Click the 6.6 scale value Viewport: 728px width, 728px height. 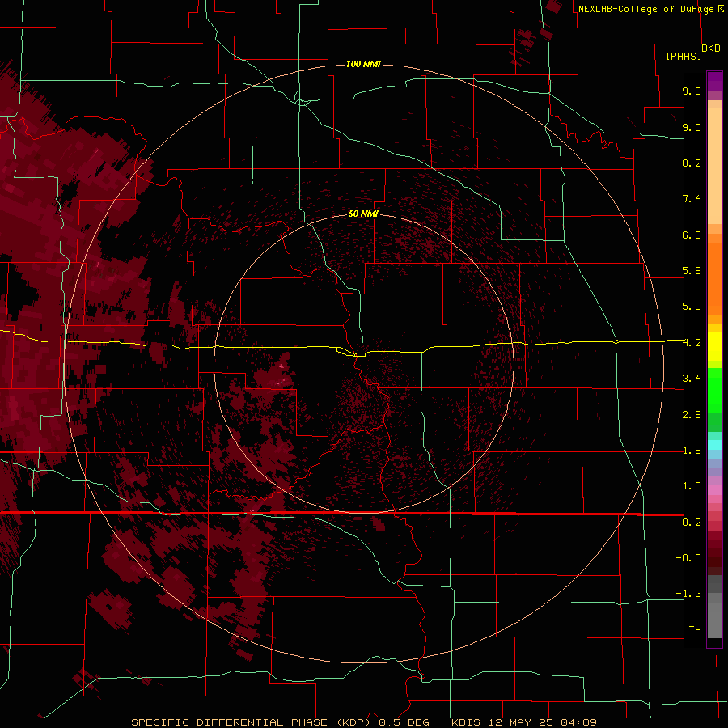(x=692, y=235)
